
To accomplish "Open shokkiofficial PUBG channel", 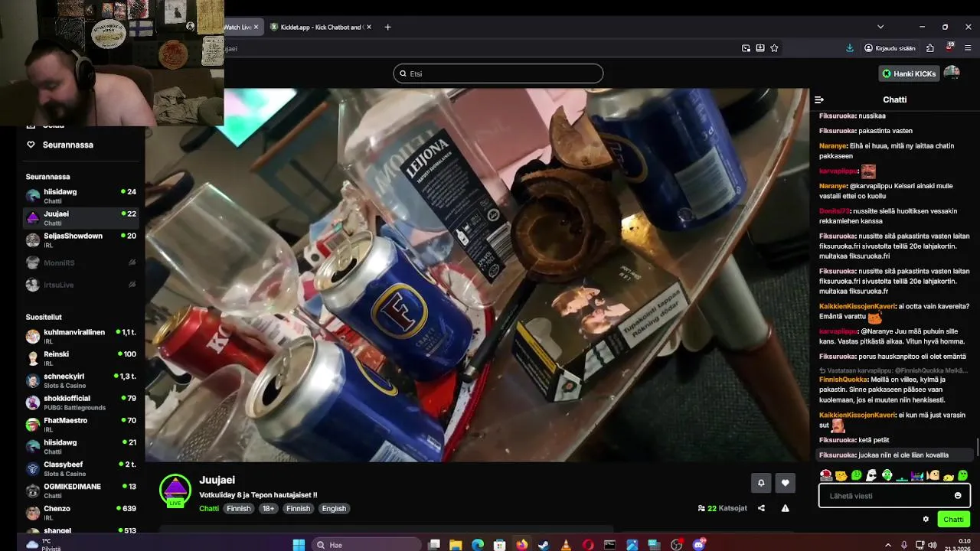I will pos(81,403).
